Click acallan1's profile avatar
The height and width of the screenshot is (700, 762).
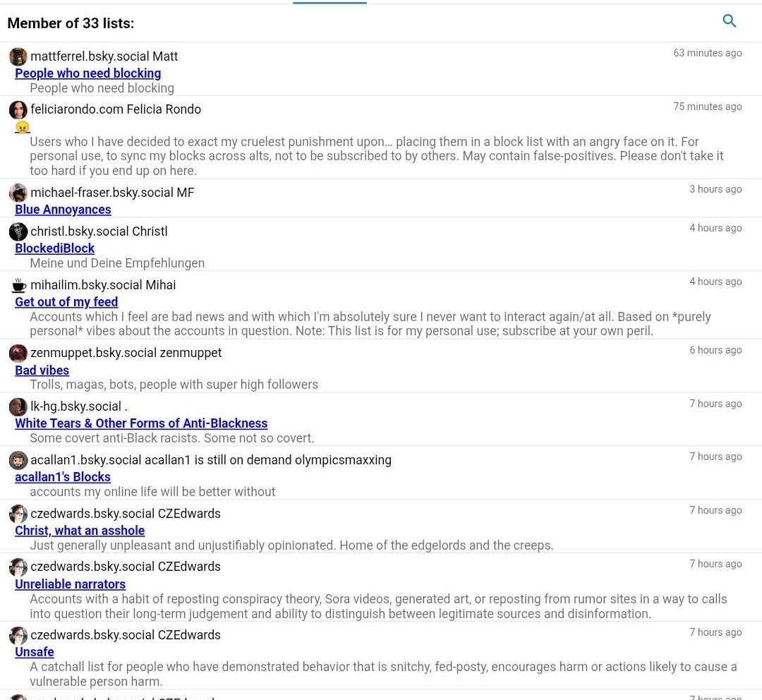[x=18, y=460]
